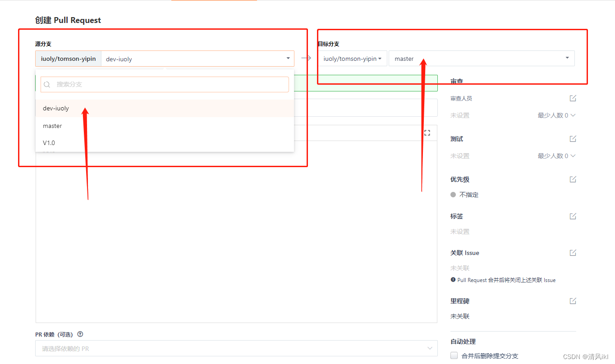Edit testers (测试) pencil icon

573,139
